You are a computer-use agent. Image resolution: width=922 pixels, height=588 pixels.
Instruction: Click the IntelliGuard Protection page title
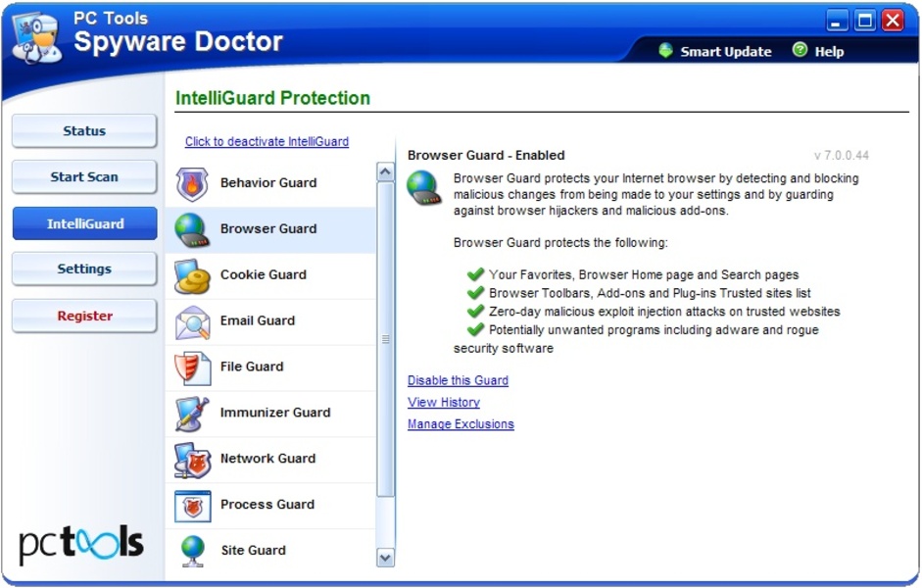[x=272, y=98]
